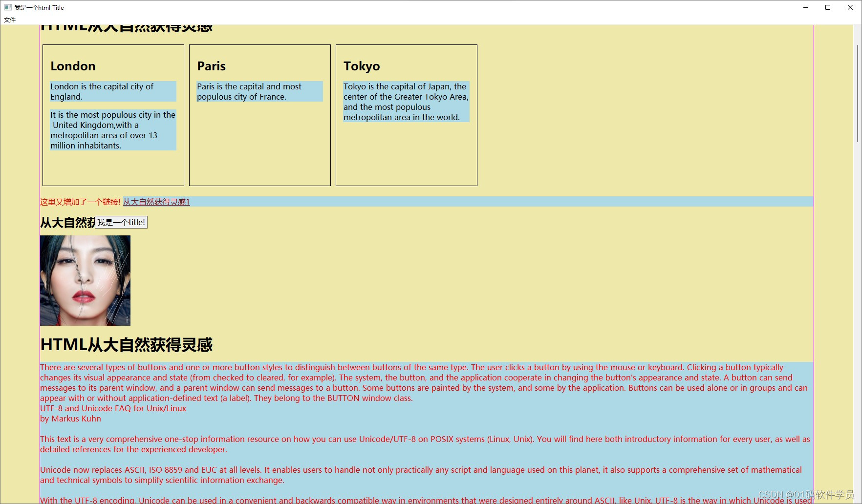Click the paragraph beginning "It is the most populous city"
Viewport: 862px width, 504px height.
tap(113, 130)
